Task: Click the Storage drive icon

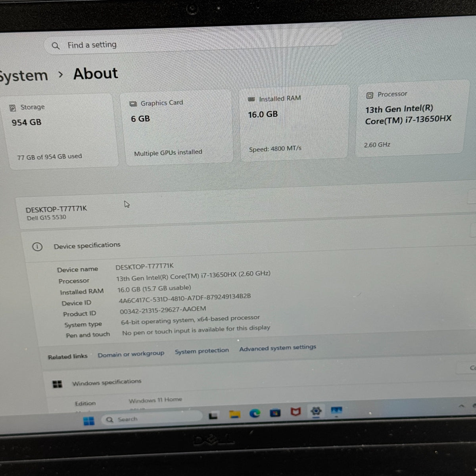Action: coord(13,108)
